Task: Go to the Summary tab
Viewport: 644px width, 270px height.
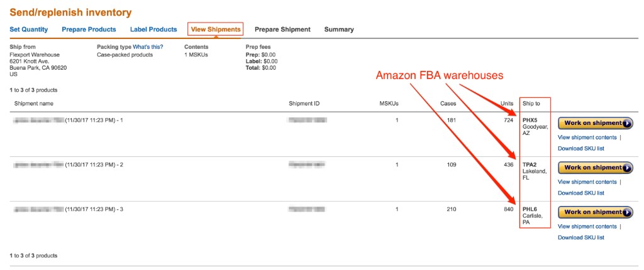Action: pos(339,30)
